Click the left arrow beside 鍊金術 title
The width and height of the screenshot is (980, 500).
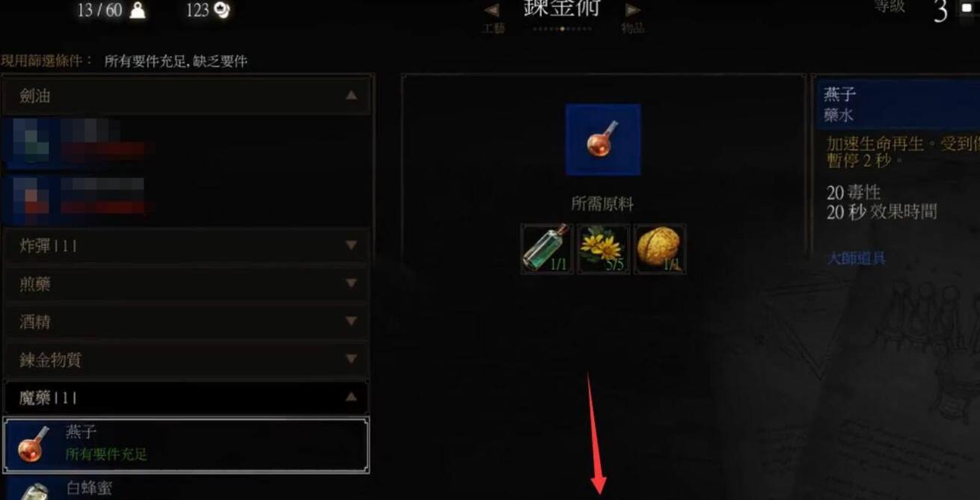491,10
